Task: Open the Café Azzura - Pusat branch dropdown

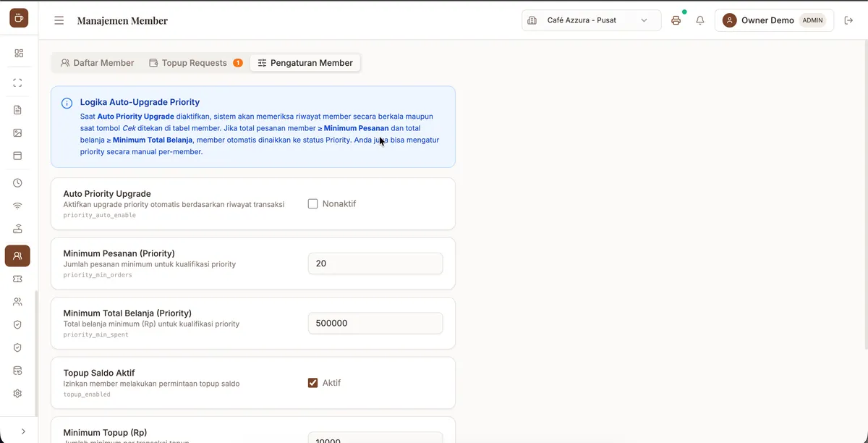Action: 592,20
